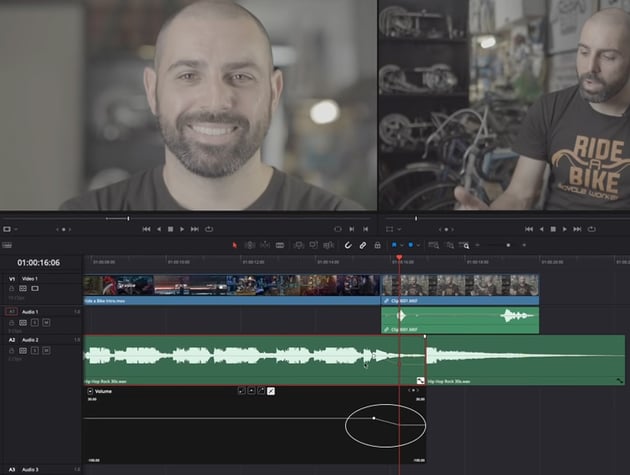This screenshot has height=475, width=630.
Task: Open the Volume parameter dropdown in curve editor
Action: (90, 391)
